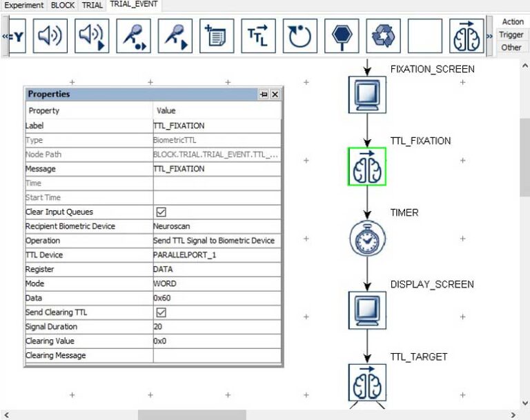Open the TTL Device PARALLELPORT_1 dropdown
530x420 pixels.
point(217,255)
